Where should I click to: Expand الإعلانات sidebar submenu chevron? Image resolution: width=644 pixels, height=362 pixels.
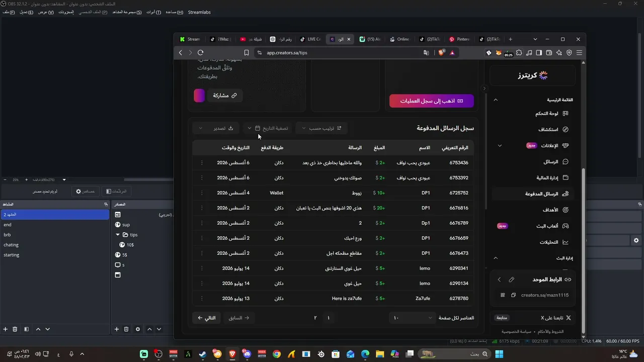point(500,146)
